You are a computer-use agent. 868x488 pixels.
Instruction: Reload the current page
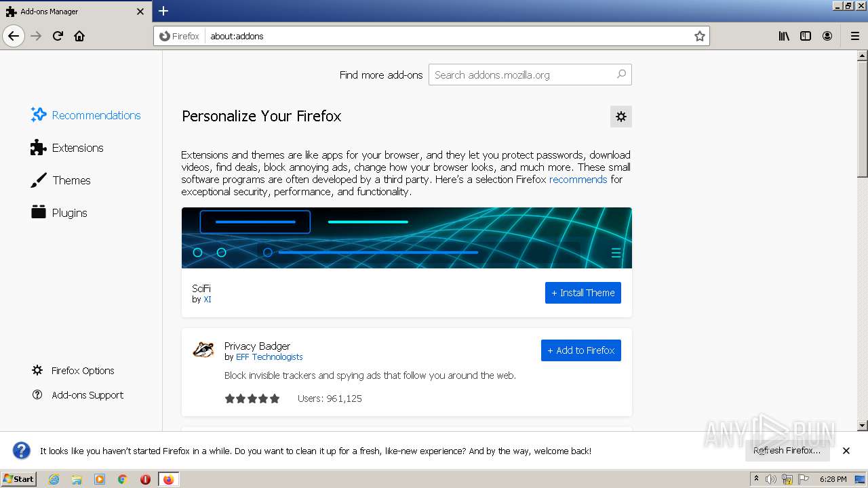click(58, 36)
